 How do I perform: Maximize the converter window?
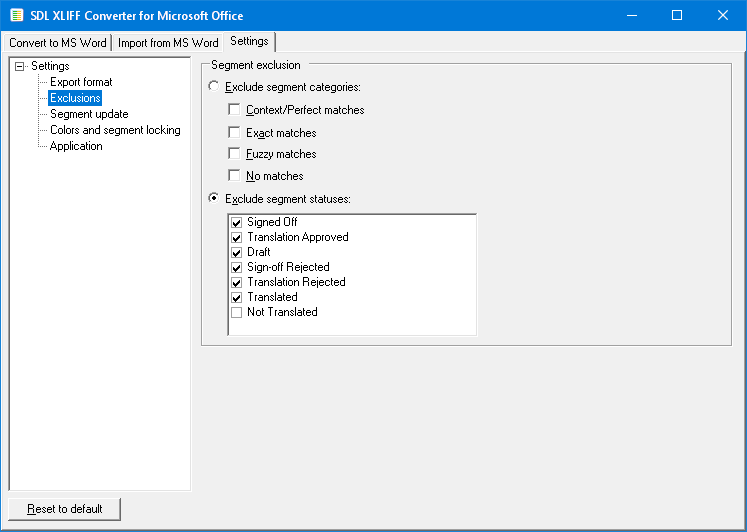tap(676, 15)
